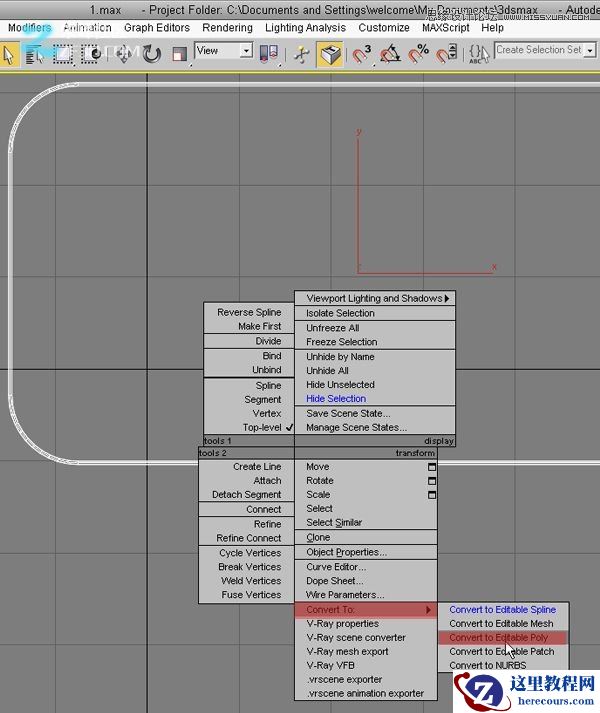Screen dimensions: 600x713
Task: Toggle Window/Crossing selection mode icon
Action: tap(91, 54)
